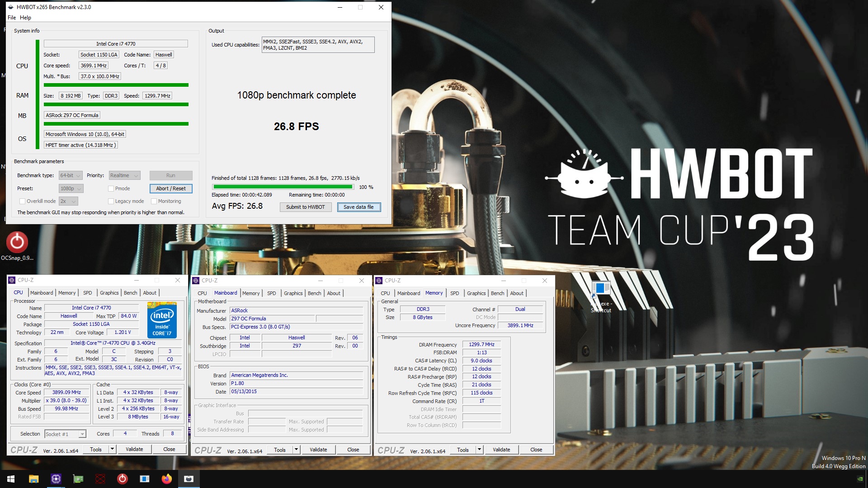Screen dimensions: 868x488
Task: Click the green bar under the RAM section
Action: click(x=116, y=104)
